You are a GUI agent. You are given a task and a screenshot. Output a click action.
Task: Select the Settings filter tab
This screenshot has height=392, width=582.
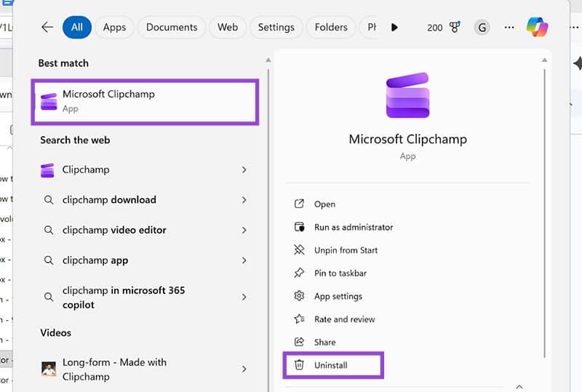click(276, 27)
